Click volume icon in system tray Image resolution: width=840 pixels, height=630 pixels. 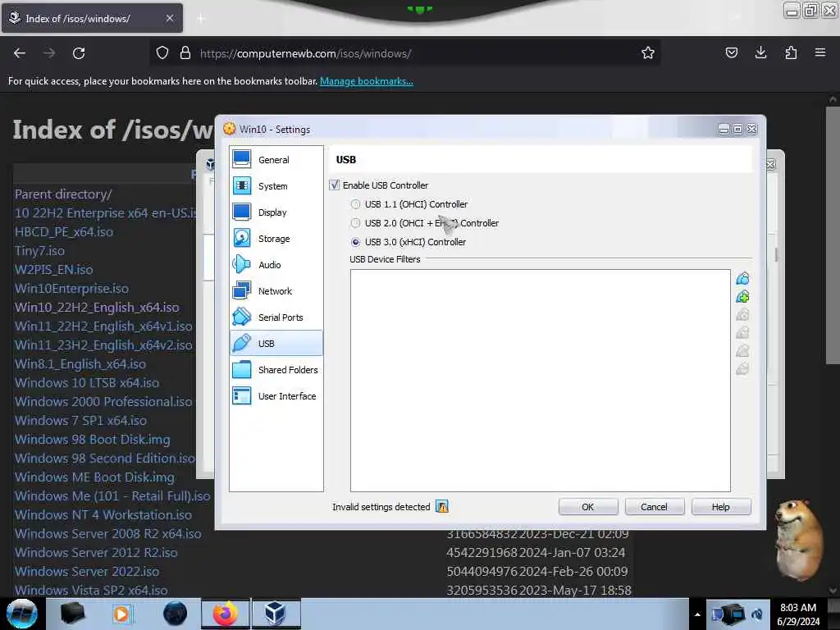coord(757,614)
